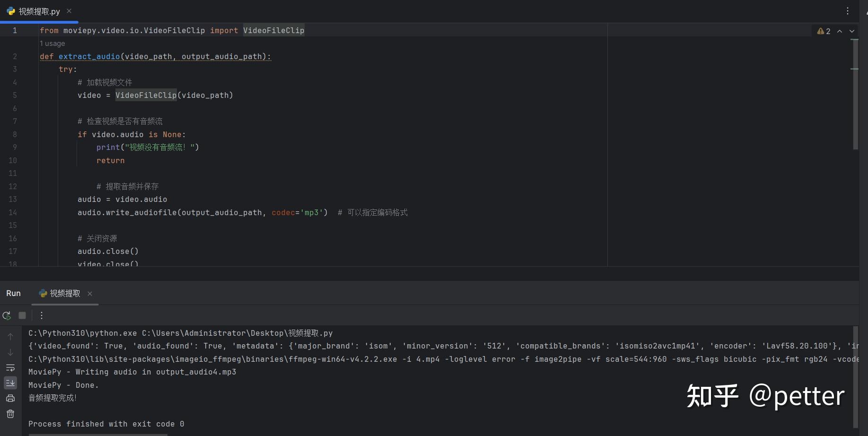Toggle soft-wrap in the console
Image resolution: width=868 pixels, height=436 pixels.
click(10, 368)
